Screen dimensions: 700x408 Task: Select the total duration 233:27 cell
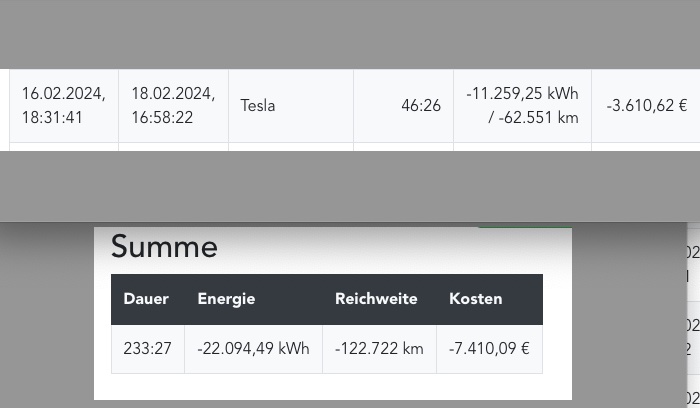[x=148, y=349]
